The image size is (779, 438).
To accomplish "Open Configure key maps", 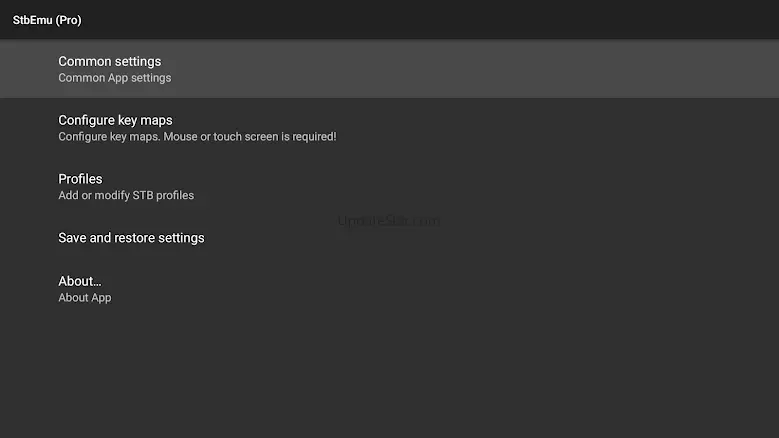I will click(115, 121).
